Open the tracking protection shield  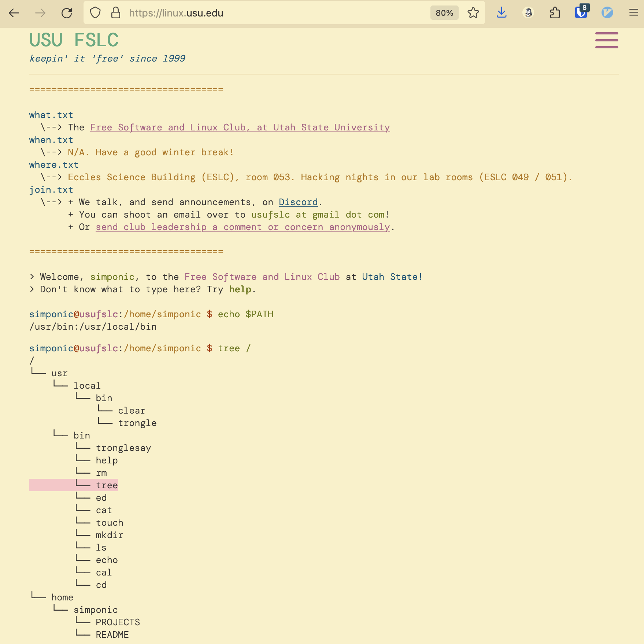[x=95, y=13]
